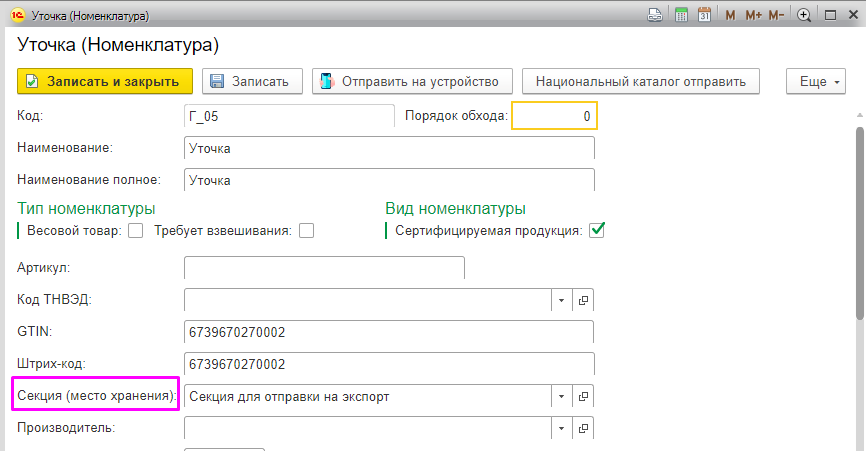The width and height of the screenshot is (866, 453).
Task: Open the Еще dropdown menu
Action: coord(816,81)
